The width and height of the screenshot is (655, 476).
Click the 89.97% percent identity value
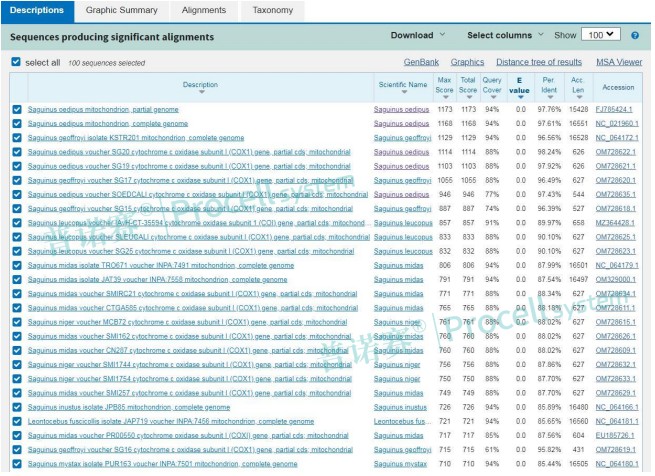549,223
